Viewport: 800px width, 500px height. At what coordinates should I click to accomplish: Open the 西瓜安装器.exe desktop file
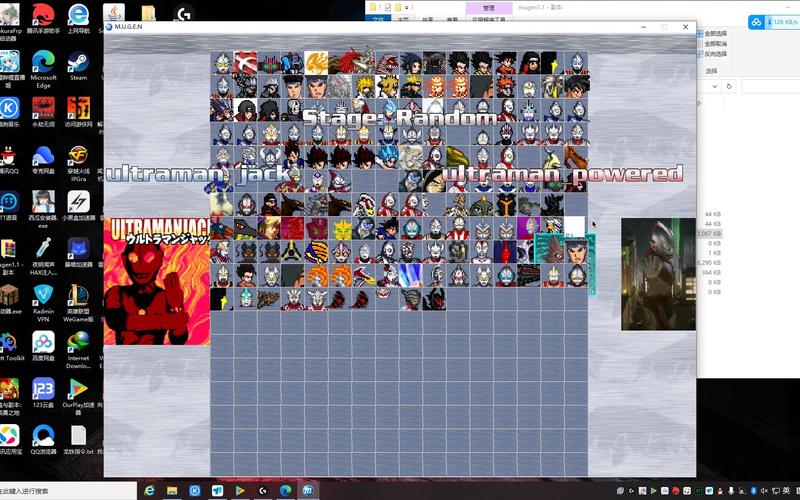point(43,209)
